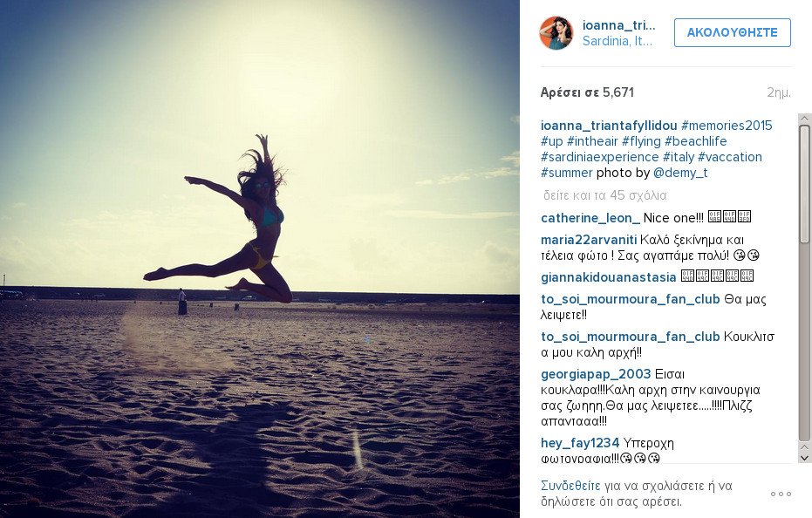The image size is (812, 518).
Task: Open maria22arvaniti commenter profile
Action: pos(589,240)
